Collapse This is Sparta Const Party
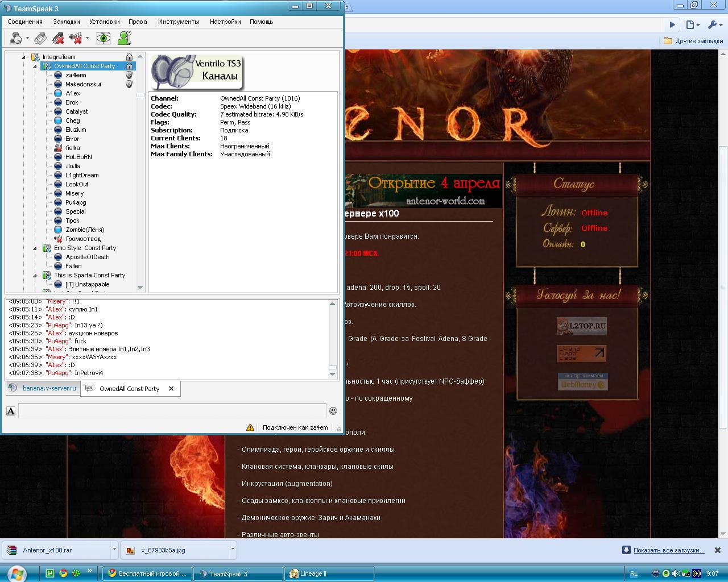 click(35, 275)
